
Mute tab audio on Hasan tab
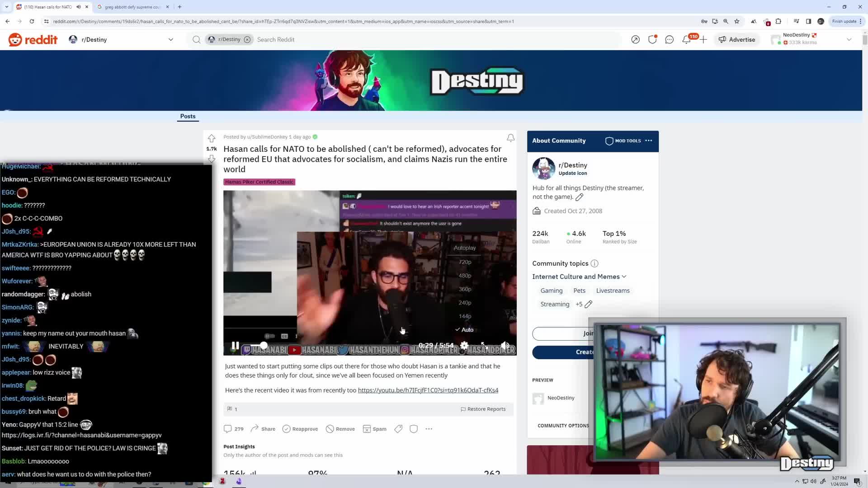click(x=79, y=7)
